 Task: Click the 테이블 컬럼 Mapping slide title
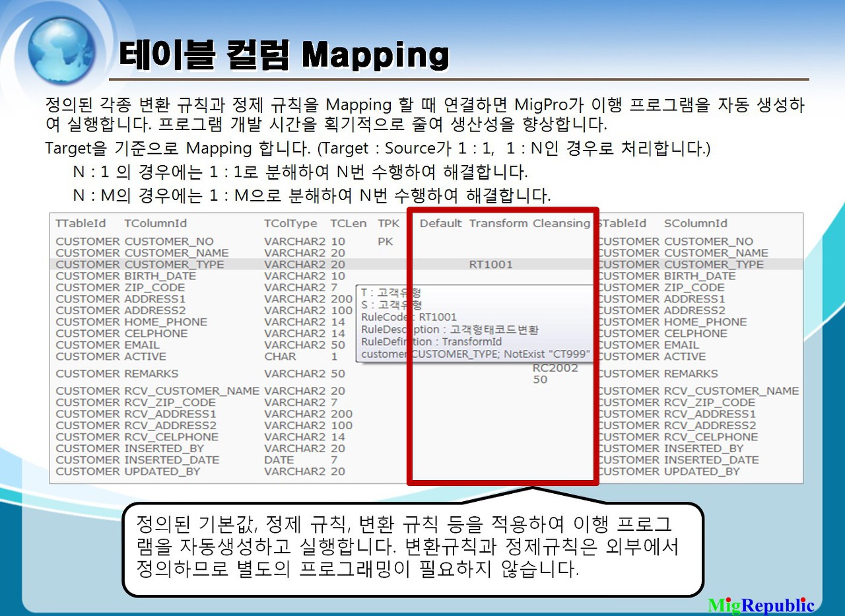coord(285,55)
